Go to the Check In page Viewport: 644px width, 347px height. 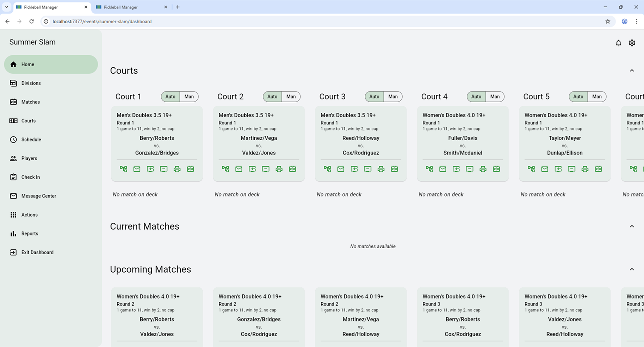[30, 177]
